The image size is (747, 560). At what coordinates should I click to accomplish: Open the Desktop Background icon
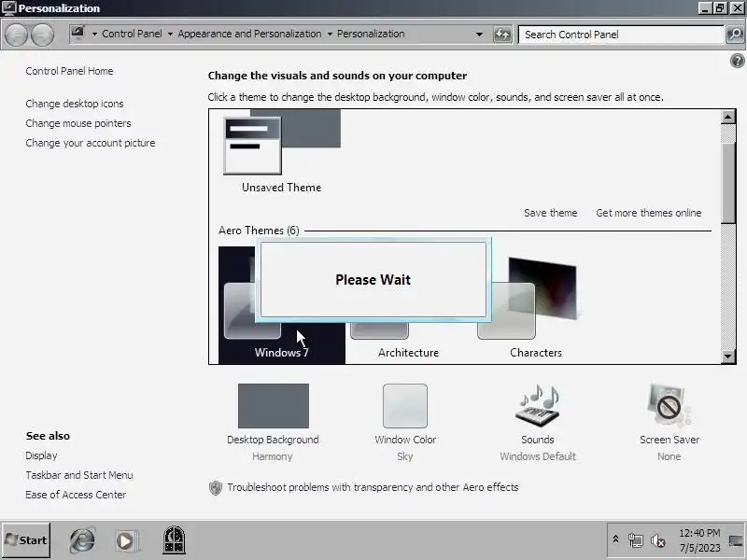[x=273, y=406]
